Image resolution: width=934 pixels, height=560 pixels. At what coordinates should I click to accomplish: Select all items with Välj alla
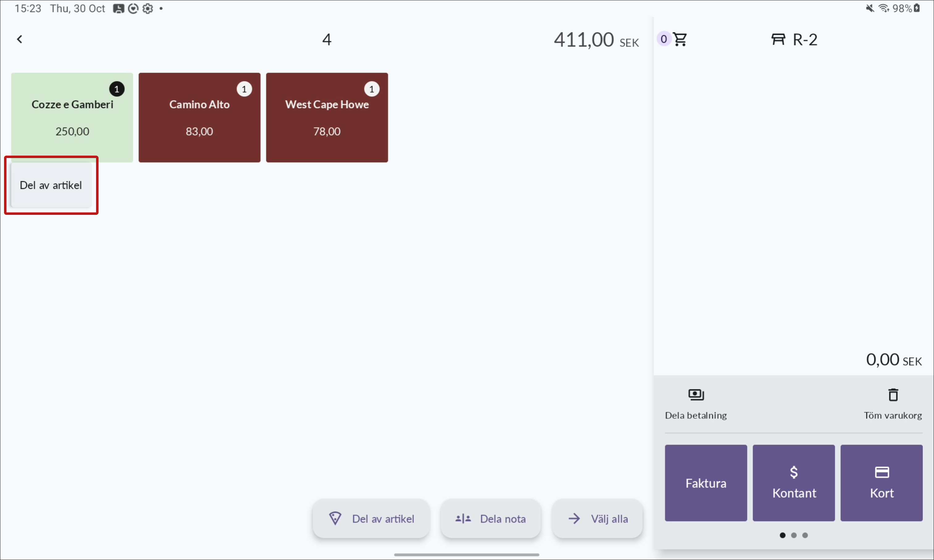point(597,519)
